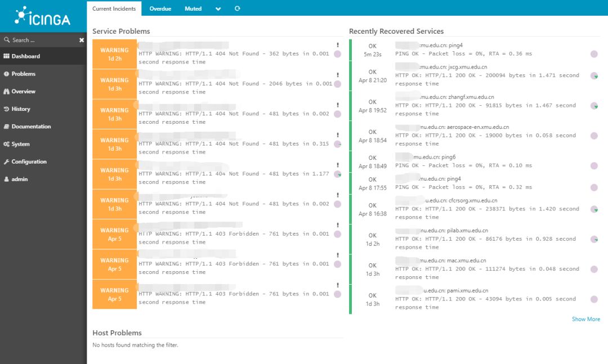608x364 pixels.
Task: Click perfdata pie icon on 2046 bytes warning
Action: pos(338,84)
